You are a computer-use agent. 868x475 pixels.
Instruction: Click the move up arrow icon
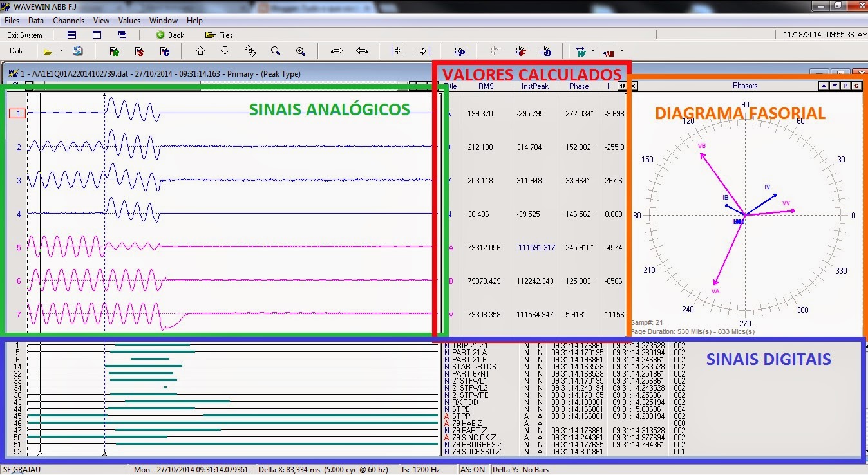pyautogui.click(x=200, y=51)
